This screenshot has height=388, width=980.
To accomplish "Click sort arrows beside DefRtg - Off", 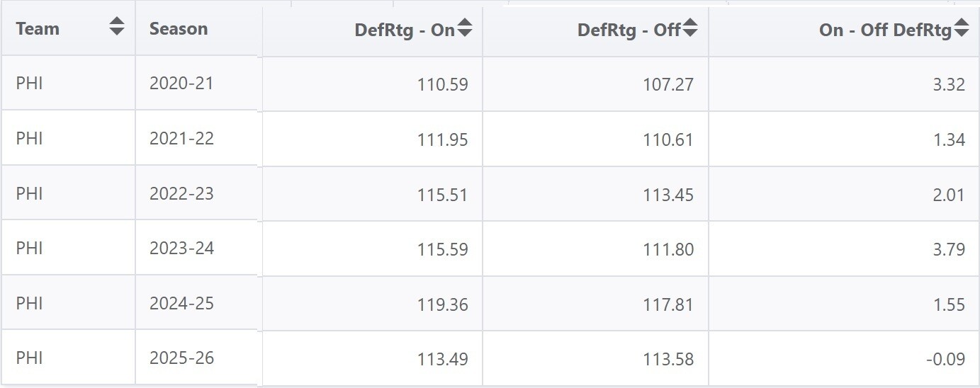I will [x=690, y=28].
